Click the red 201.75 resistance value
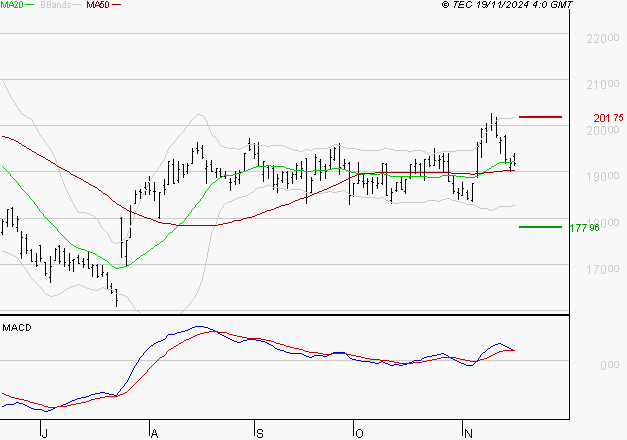This screenshot has width=627, height=440. pyautogui.click(x=608, y=118)
